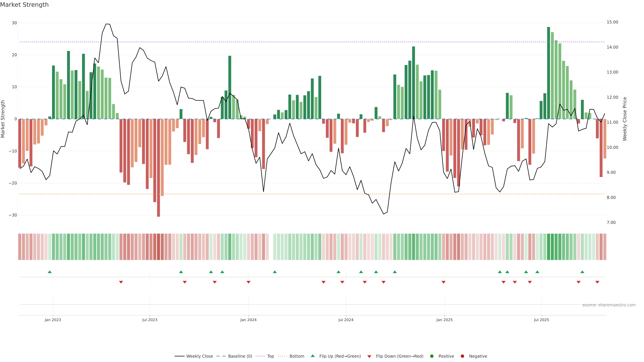The image size is (644, 362).
Task: Click the 15.00 right-axis price label
Action: 612,22
